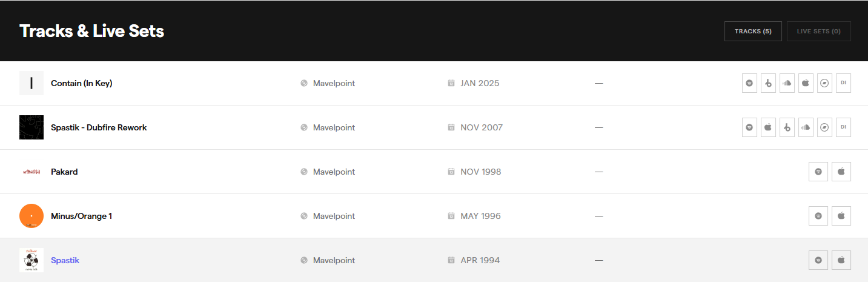Open Beatport link for Contain (In Key)
The image size is (868, 282).
click(x=768, y=83)
